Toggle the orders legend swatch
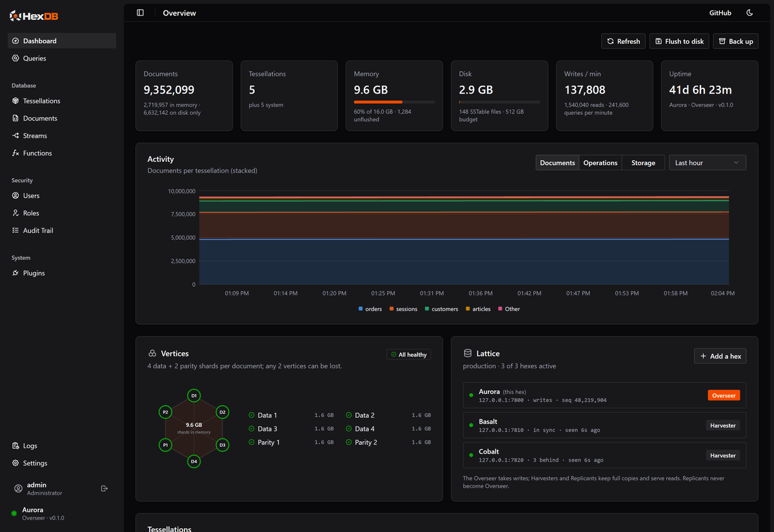The width and height of the screenshot is (774, 532). tap(361, 309)
